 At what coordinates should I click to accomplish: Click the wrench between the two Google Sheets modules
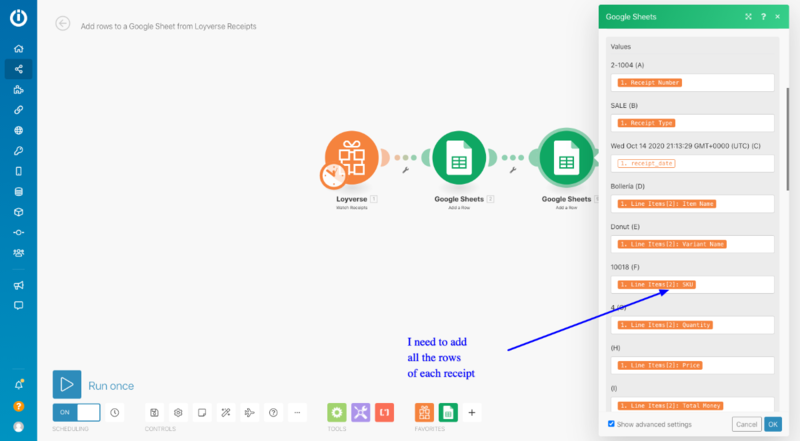(x=513, y=170)
